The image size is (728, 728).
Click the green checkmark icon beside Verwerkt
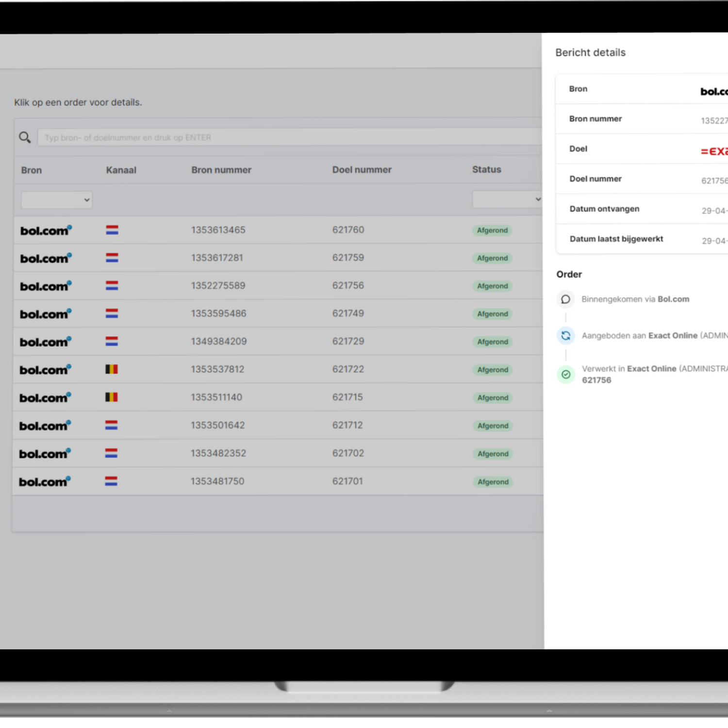[566, 374]
